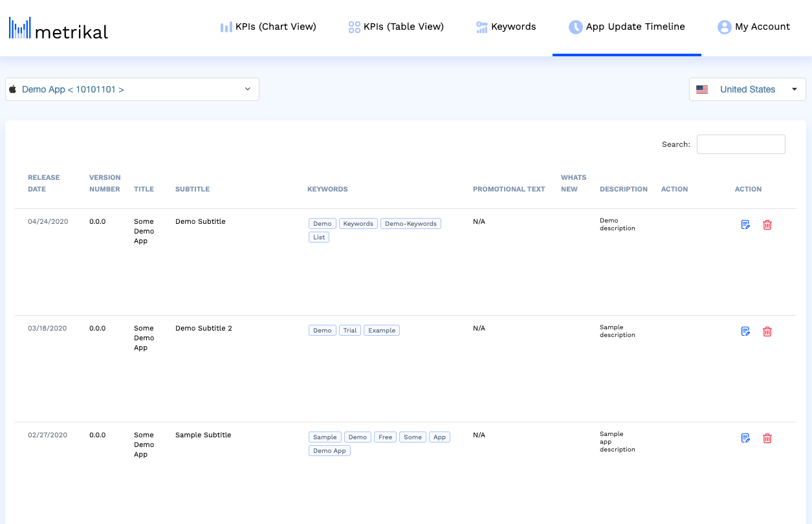
Task: Open the Demo App selector dropdown
Action: 132,89
